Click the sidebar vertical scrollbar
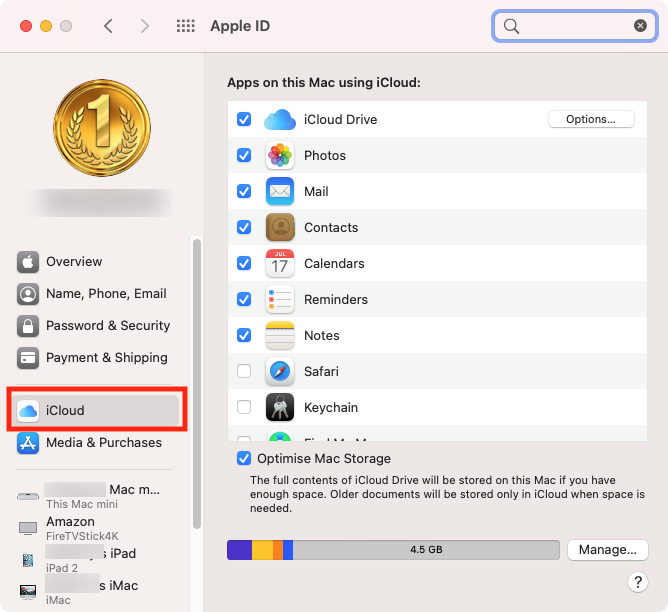 tap(196, 383)
